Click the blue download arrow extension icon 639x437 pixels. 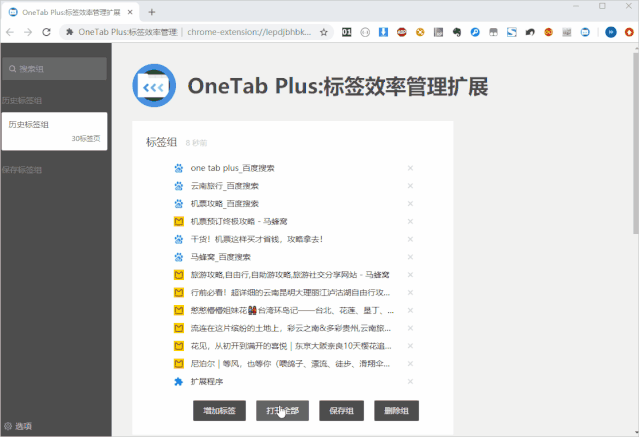point(383,32)
